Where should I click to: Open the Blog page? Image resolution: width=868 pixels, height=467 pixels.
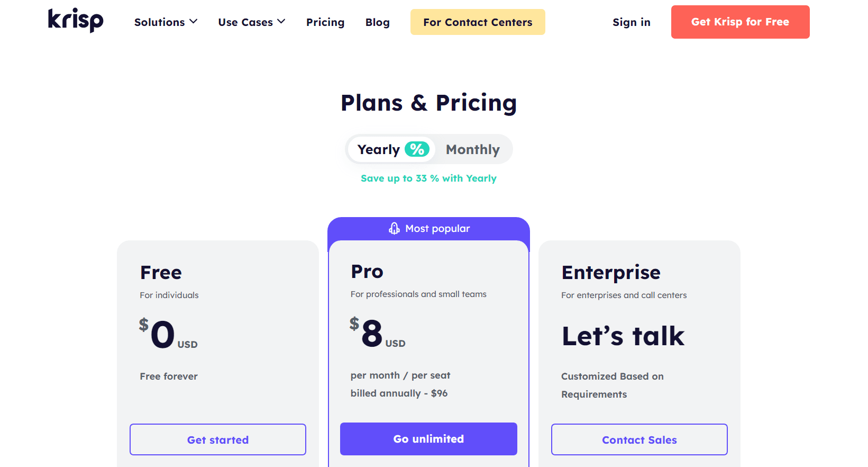(378, 22)
